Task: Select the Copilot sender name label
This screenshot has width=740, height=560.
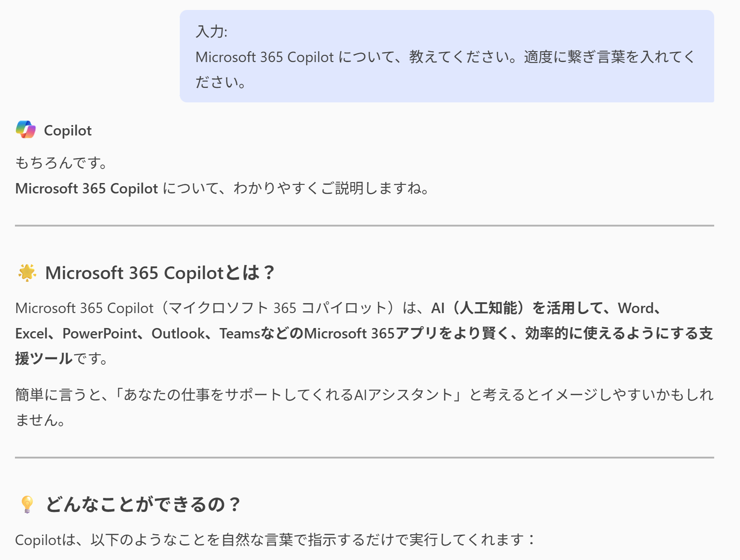Action: coord(67,130)
